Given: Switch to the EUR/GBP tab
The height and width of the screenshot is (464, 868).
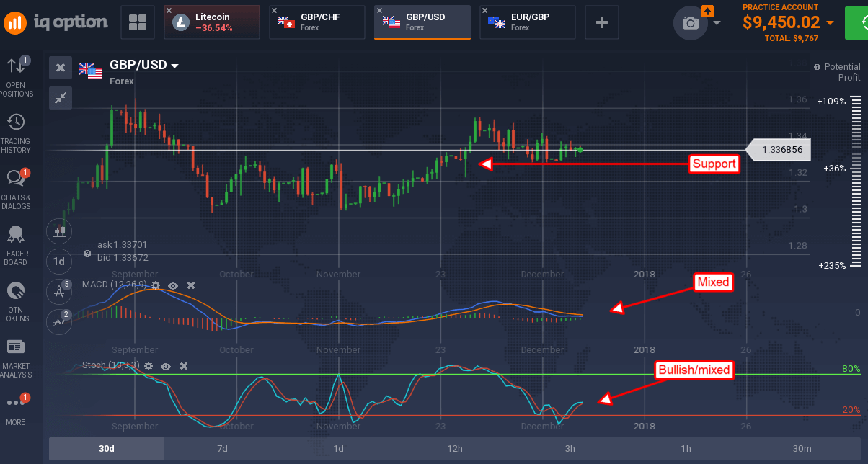Looking at the screenshot, I should (x=527, y=22).
